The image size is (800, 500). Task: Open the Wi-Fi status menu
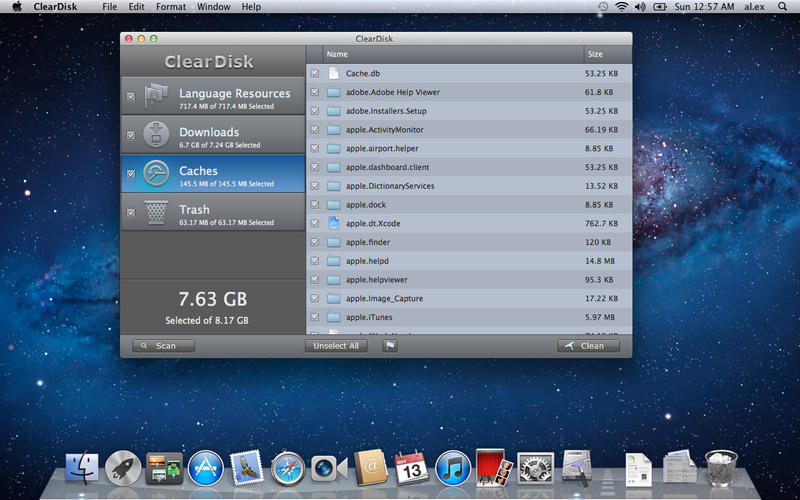(x=621, y=7)
